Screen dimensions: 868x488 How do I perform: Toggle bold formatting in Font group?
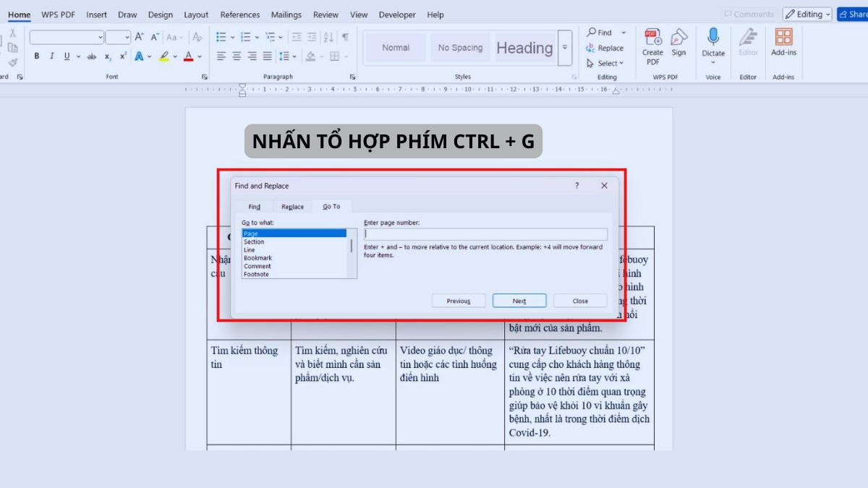(37, 56)
